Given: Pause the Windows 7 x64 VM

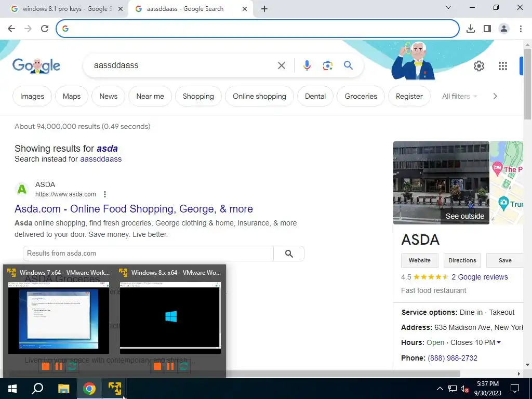Looking at the screenshot, I should [59, 366].
